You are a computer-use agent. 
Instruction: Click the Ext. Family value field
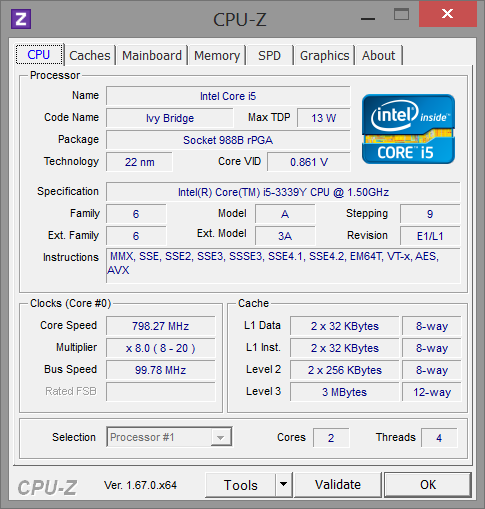136,236
